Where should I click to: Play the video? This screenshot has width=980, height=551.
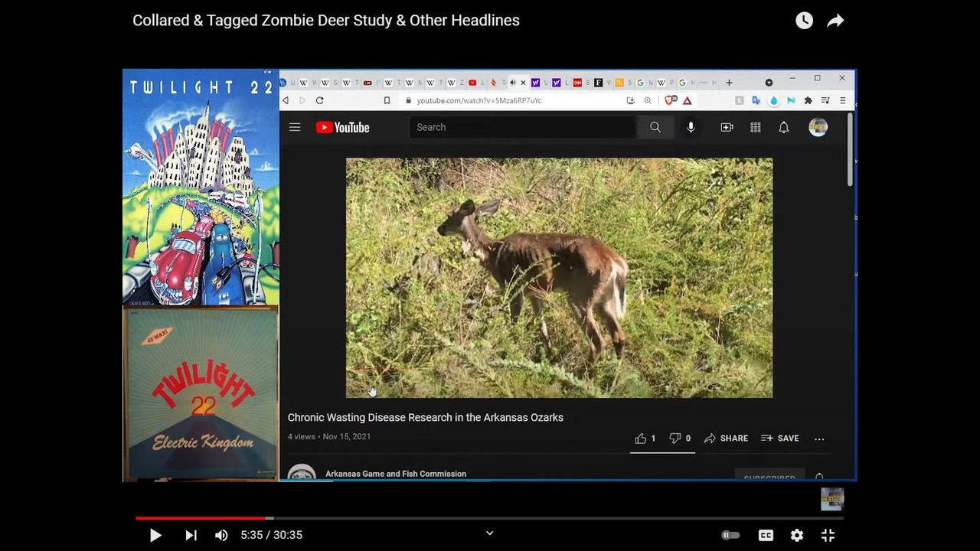click(155, 535)
